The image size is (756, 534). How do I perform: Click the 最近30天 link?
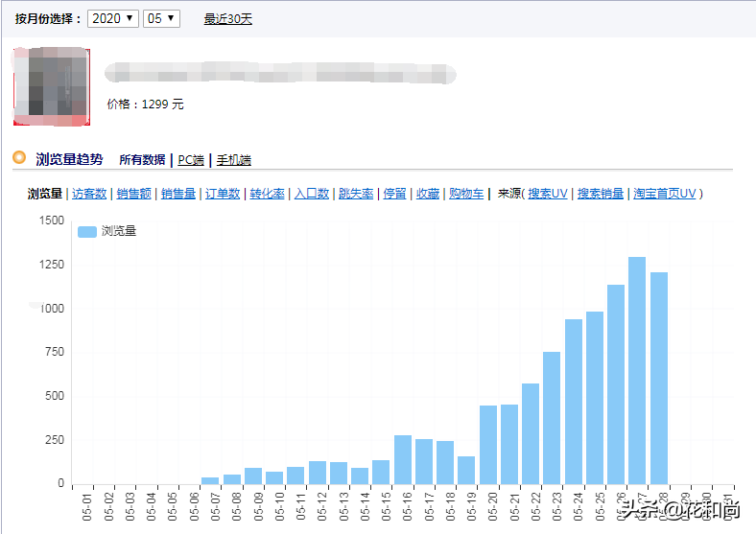[x=227, y=19]
